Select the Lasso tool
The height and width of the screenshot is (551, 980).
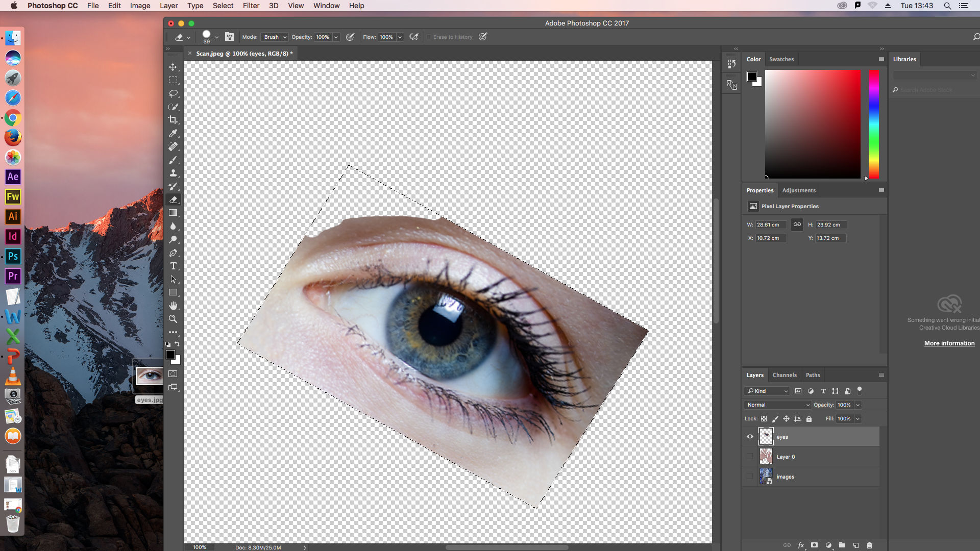173,93
